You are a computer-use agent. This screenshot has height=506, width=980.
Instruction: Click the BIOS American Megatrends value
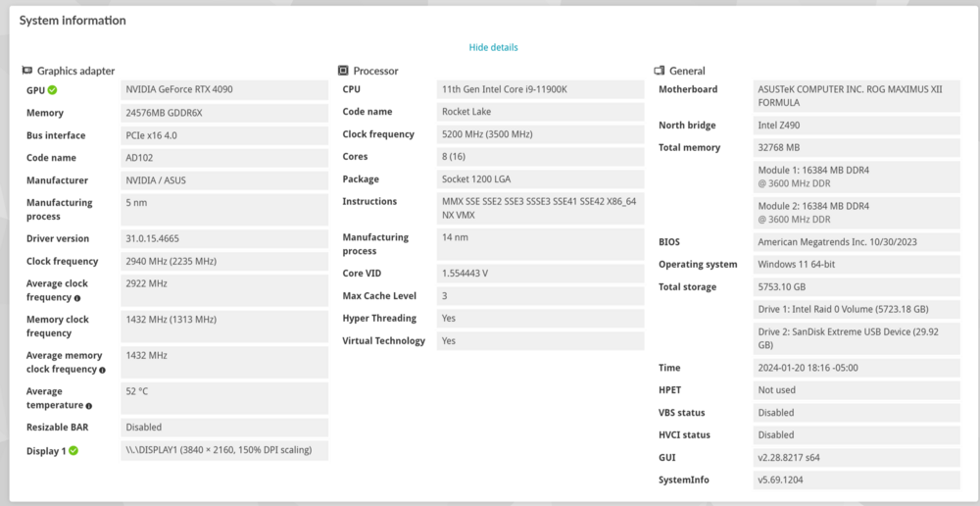pyautogui.click(x=851, y=242)
